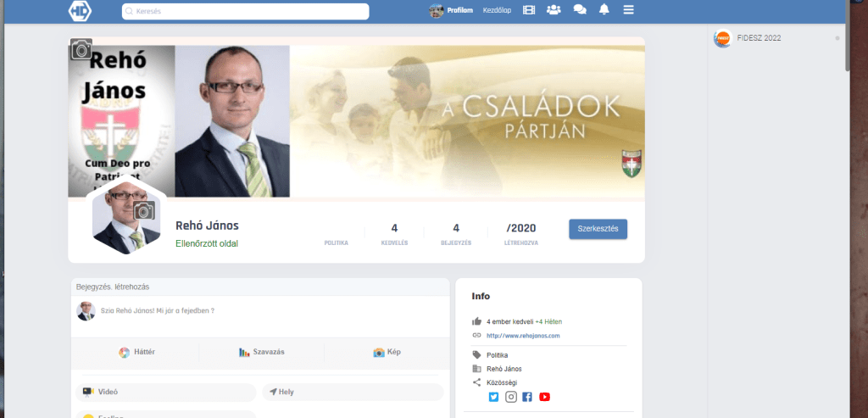Open the Instagram social link
The height and width of the screenshot is (418, 868).
[511, 397]
